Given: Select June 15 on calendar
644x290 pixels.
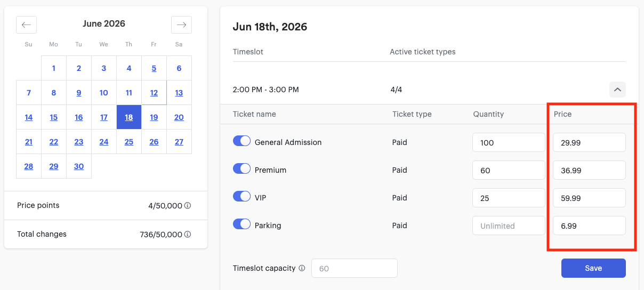Looking at the screenshot, I should pyautogui.click(x=54, y=117).
